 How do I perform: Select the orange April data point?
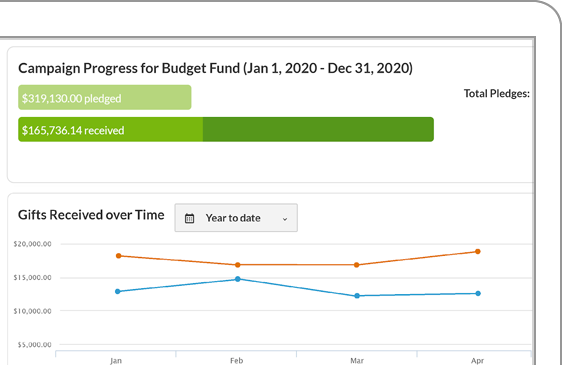coord(478,251)
